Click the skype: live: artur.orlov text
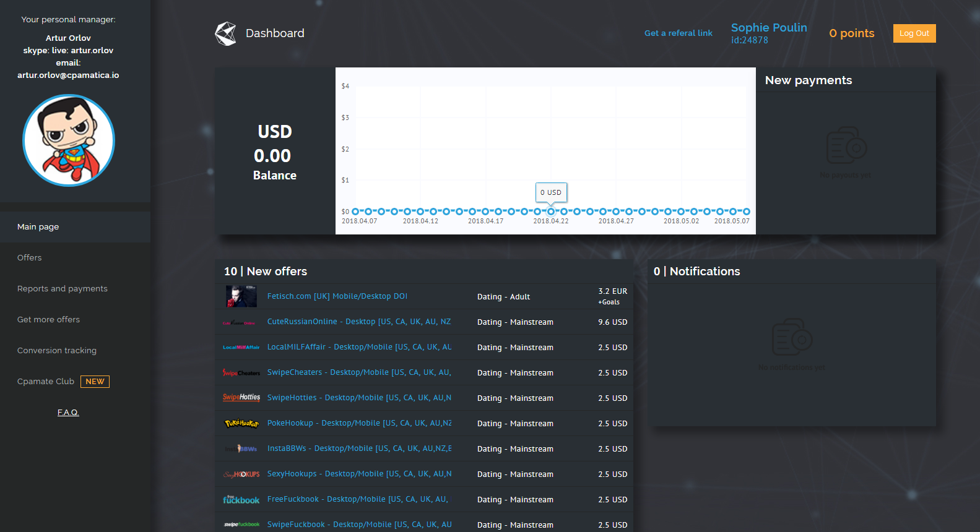The width and height of the screenshot is (980, 532). coord(68,51)
